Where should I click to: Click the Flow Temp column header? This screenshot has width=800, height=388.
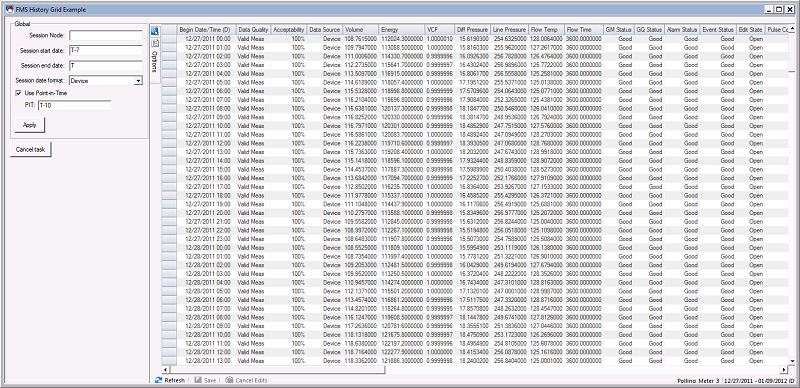click(x=546, y=30)
